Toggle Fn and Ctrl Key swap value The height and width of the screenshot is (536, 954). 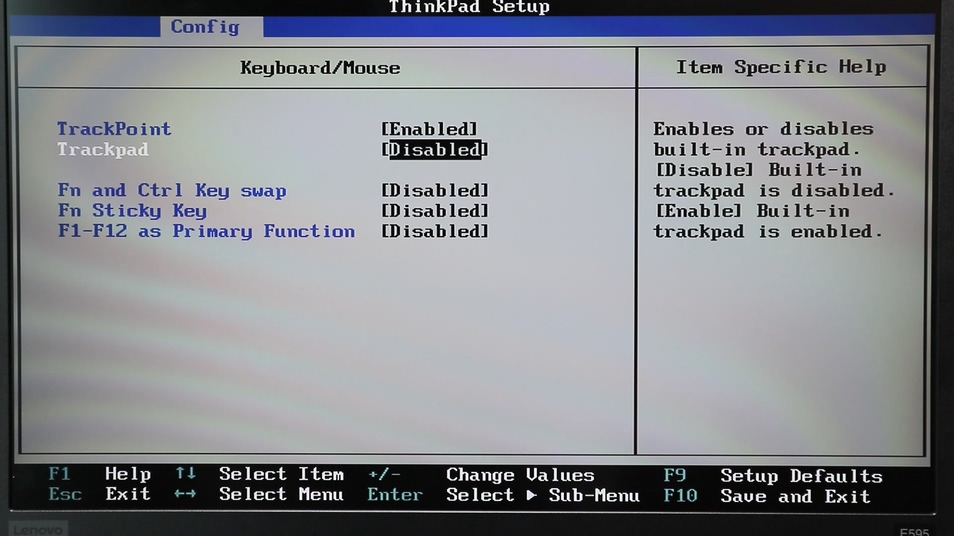[434, 190]
